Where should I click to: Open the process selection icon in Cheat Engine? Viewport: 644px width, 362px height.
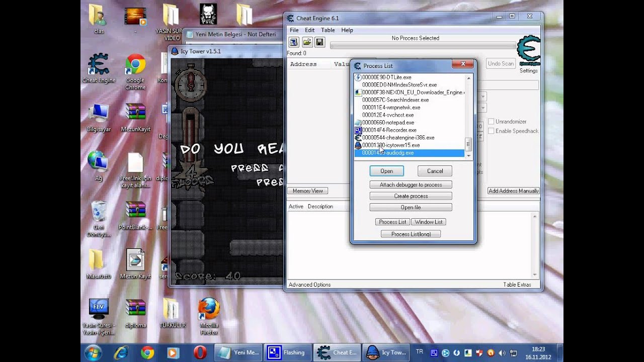(293, 42)
